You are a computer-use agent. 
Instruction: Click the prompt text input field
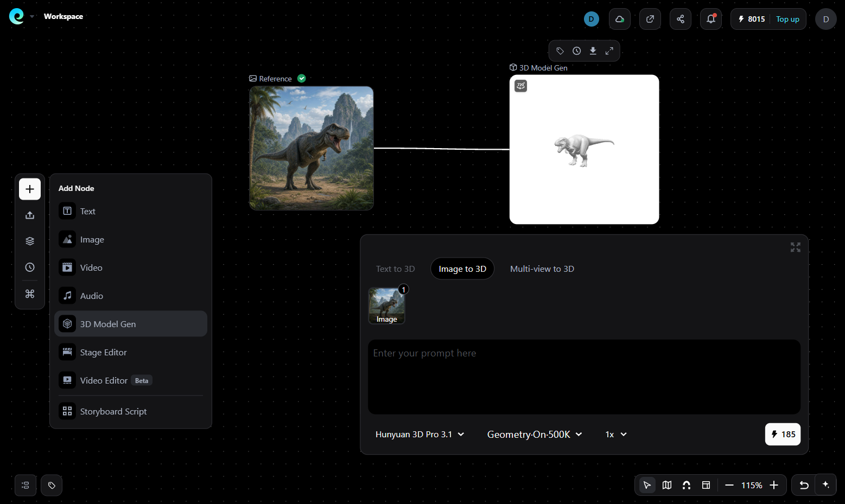coord(584,377)
